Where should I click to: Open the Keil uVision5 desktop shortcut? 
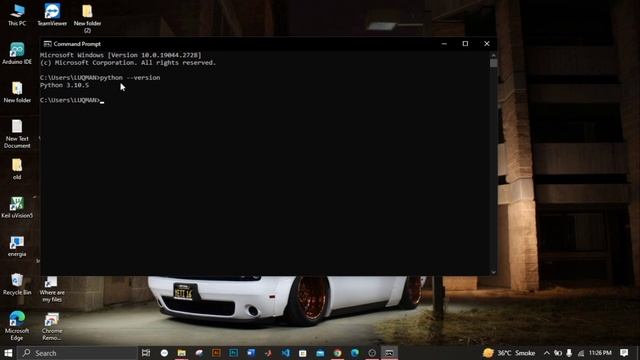[17, 207]
